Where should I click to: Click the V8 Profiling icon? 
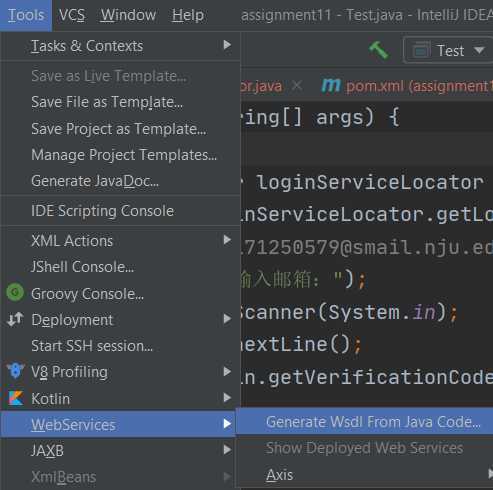(15, 371)
